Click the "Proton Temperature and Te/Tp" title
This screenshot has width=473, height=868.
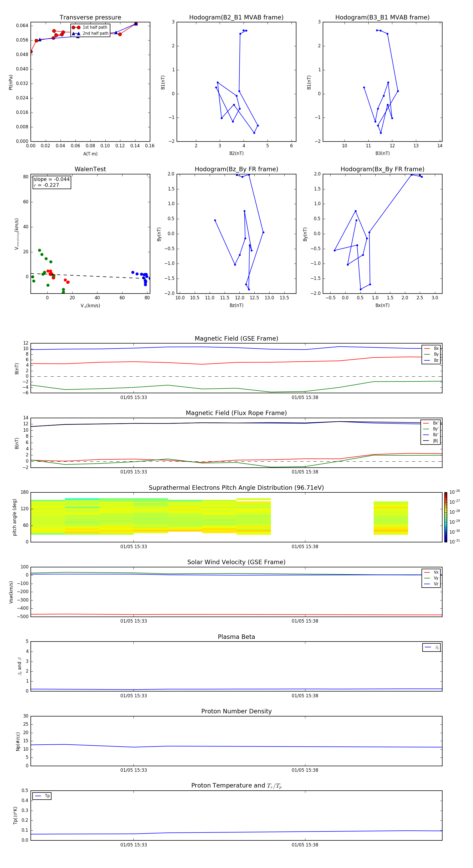tap(236, 785)
